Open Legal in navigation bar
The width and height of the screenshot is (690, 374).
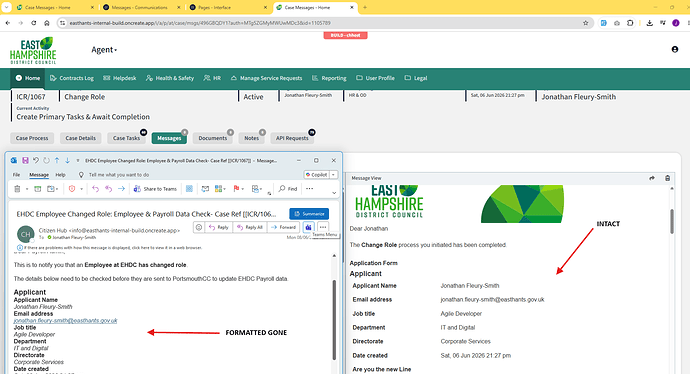[x=416, y=78]
